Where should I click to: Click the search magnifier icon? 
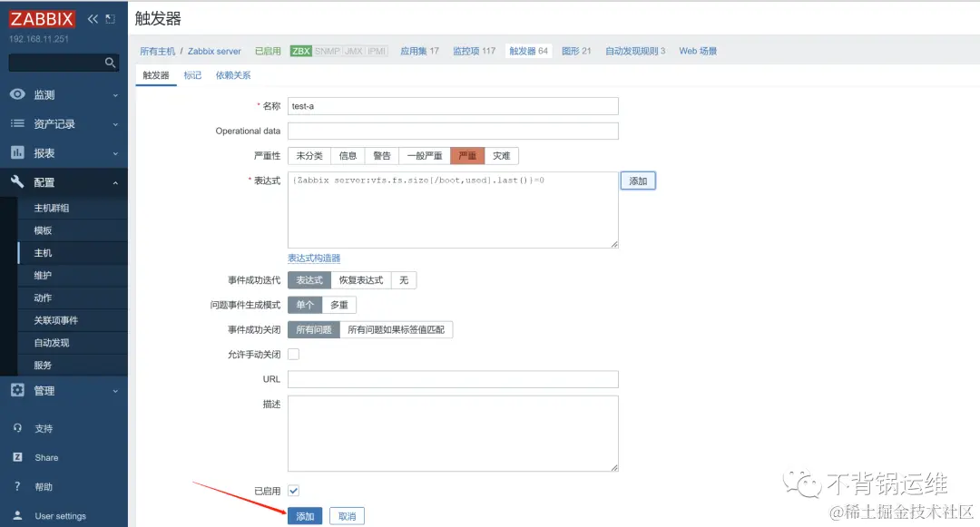point(109,63)
